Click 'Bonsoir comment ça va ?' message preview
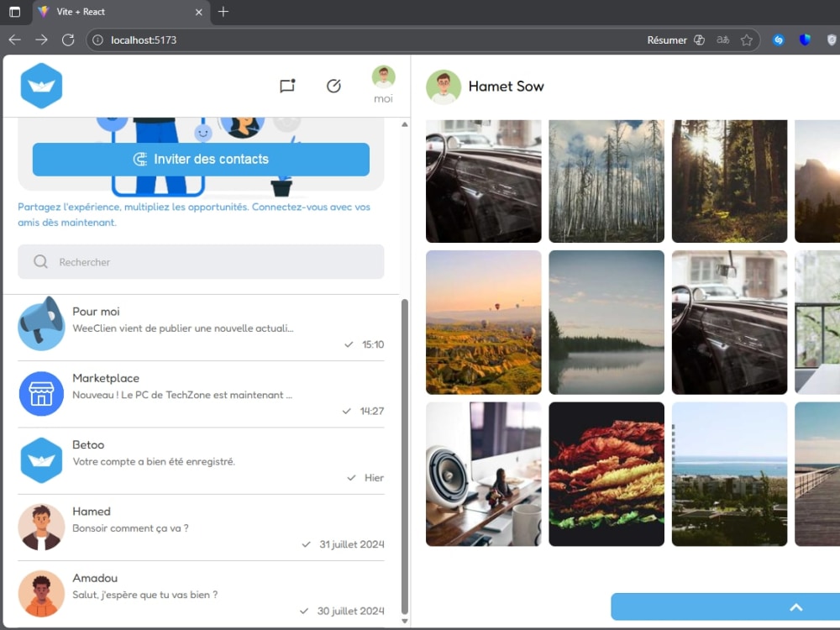This screenshot has width=840, height=630. (x=130, y=528)
